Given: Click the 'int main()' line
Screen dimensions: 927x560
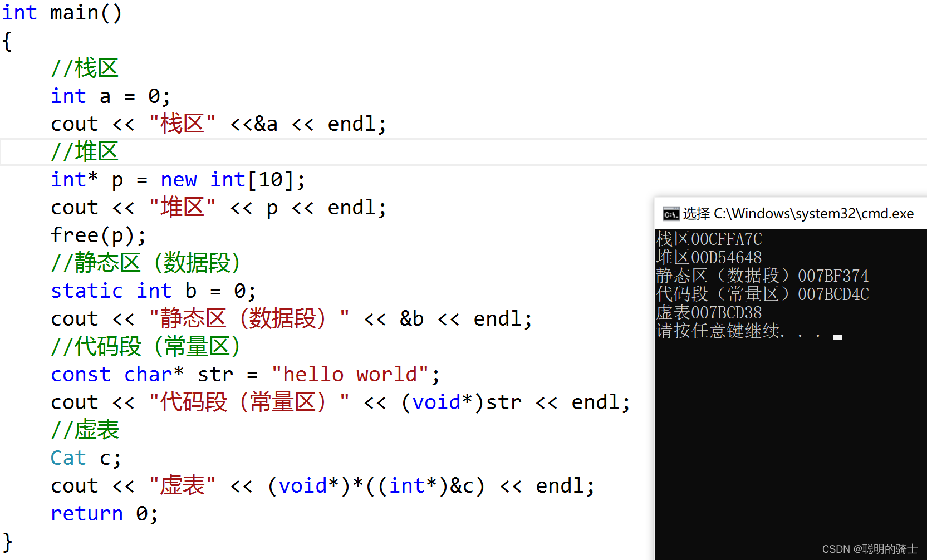Looking at the screenshot, I should pyautogui.click(x=62, y=12).
